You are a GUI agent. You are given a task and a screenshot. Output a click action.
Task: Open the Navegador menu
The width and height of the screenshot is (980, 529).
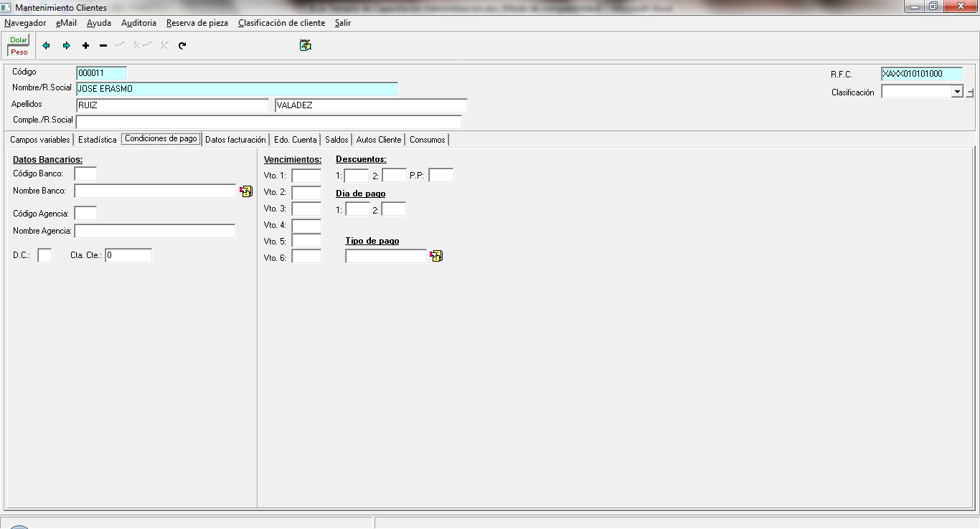point(25,23)
